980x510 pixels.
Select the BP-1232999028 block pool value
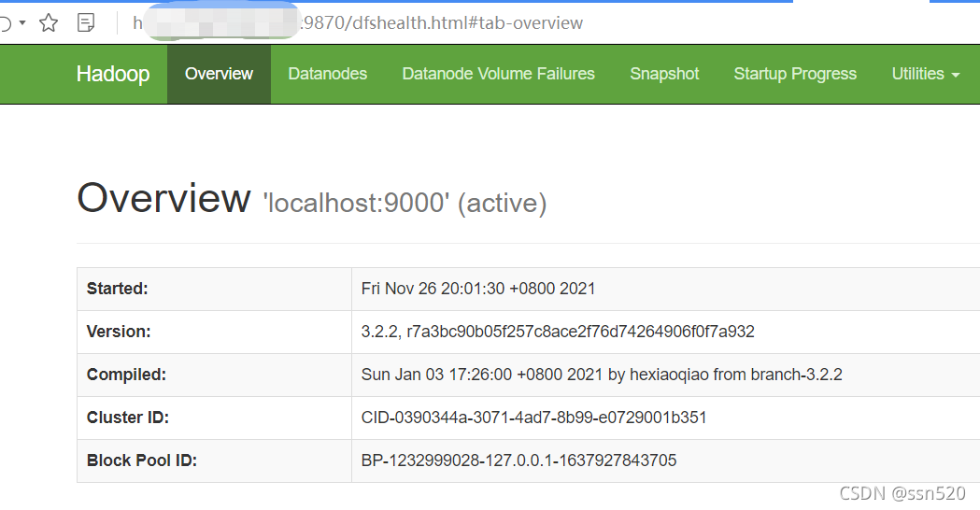coord(518,460)
